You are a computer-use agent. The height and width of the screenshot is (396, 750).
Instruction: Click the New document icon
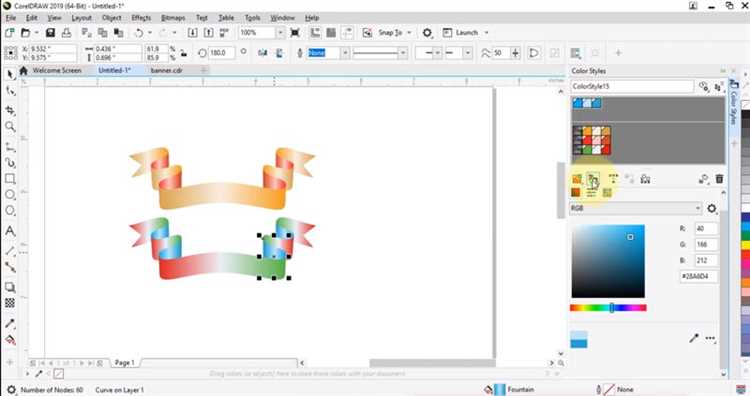pyautogui.click(x=9, y=33)
